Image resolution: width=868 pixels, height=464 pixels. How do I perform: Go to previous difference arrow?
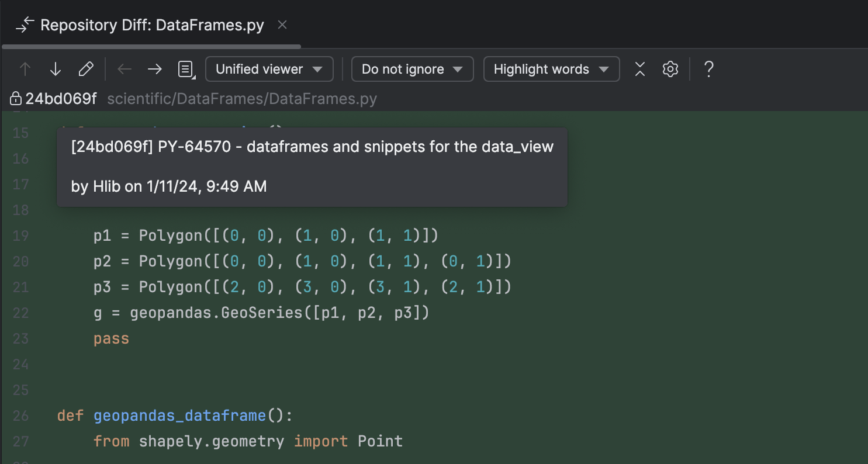[25, 70]
